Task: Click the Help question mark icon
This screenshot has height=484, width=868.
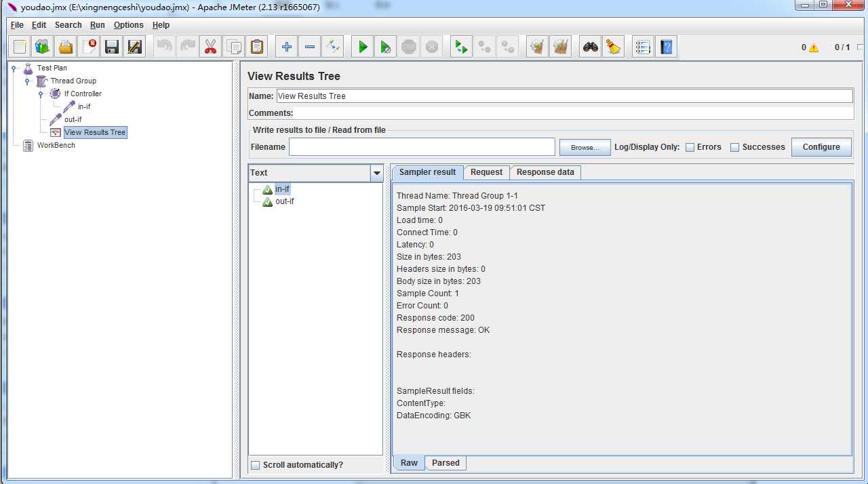Action: point(666,47)
